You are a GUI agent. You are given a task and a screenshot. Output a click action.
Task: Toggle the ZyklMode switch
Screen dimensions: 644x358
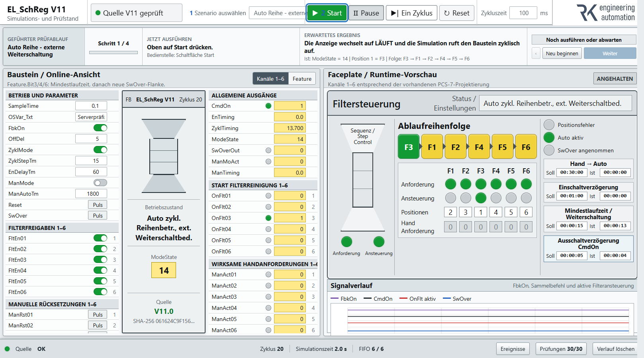pos(100,150)
